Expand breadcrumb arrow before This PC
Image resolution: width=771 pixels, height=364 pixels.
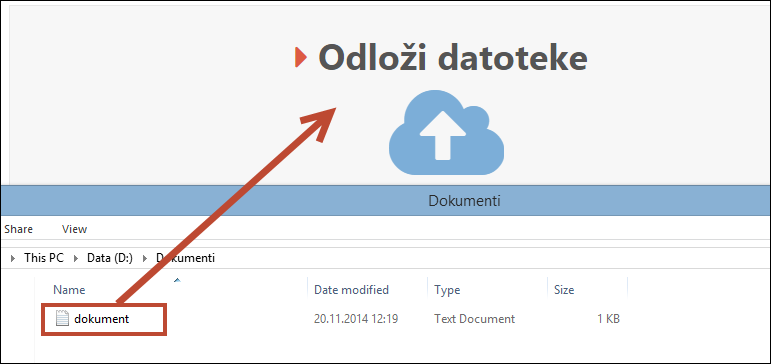[x=13, y=258]
